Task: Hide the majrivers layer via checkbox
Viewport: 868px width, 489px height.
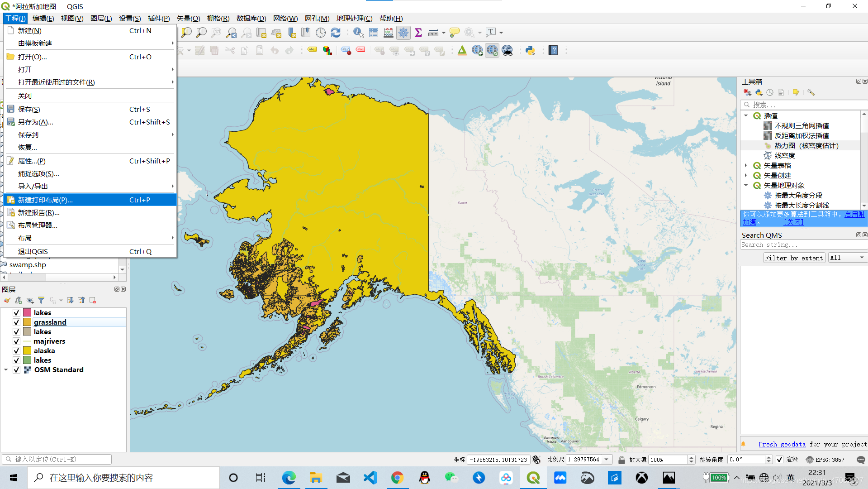Action: click(x=16, y=341)
